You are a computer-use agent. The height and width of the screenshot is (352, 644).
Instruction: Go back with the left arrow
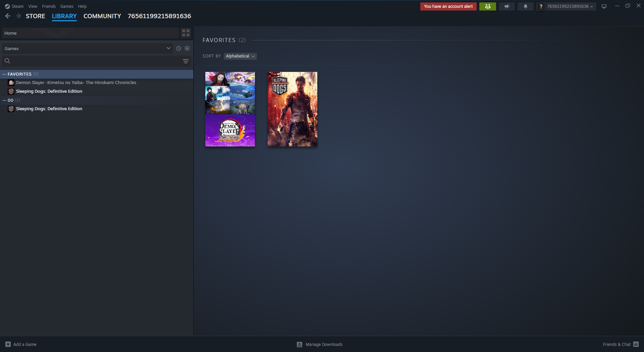click(x=8, y=16)
